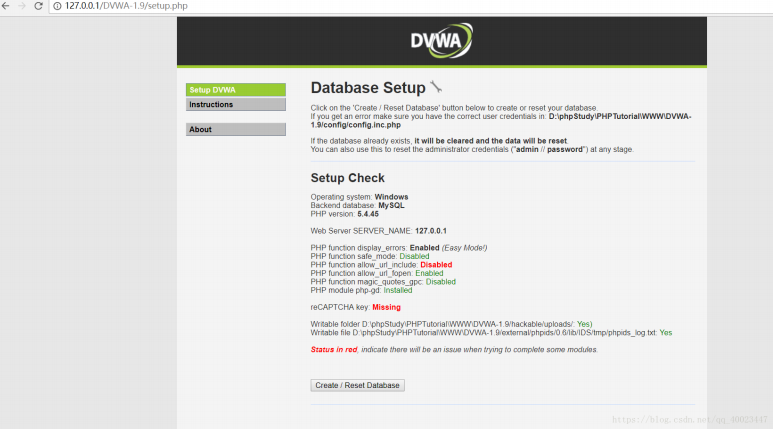Click the Writable file phpids_log.txt line

tap(491, 333)
